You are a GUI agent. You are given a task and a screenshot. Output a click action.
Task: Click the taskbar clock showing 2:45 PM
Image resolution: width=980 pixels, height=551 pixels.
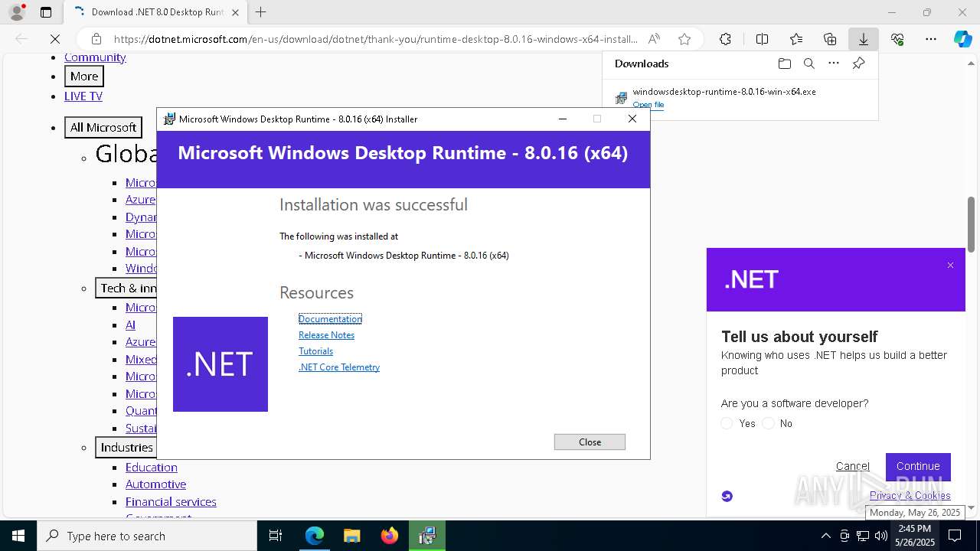point(915,536)
